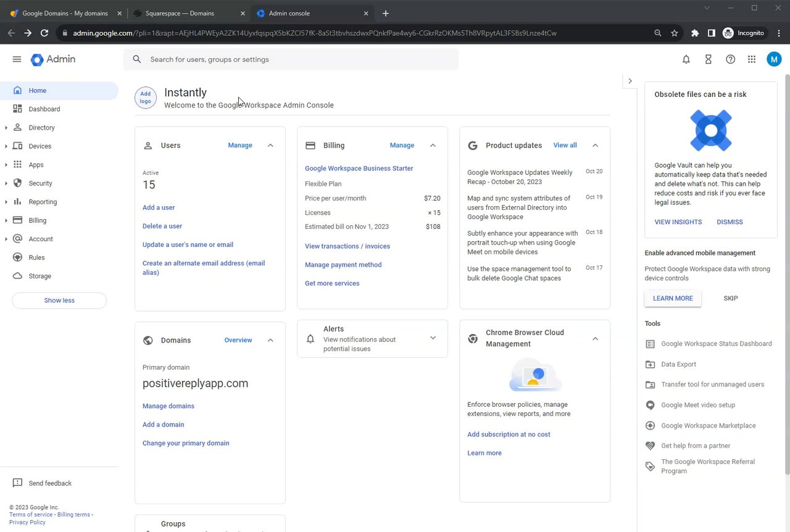This screenshot has height=532, width=790.
Task: Click the Data Export tool icon
Action: (x=650, y=364)
